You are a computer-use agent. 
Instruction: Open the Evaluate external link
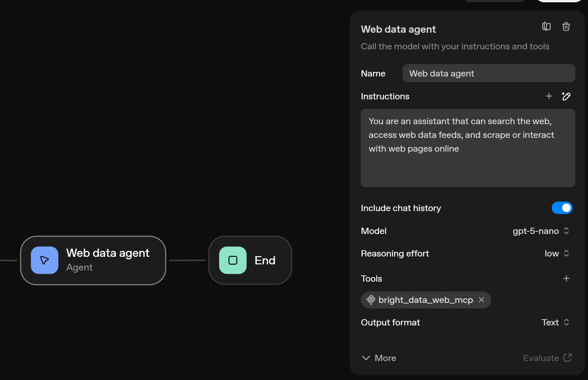pos(547,358)
